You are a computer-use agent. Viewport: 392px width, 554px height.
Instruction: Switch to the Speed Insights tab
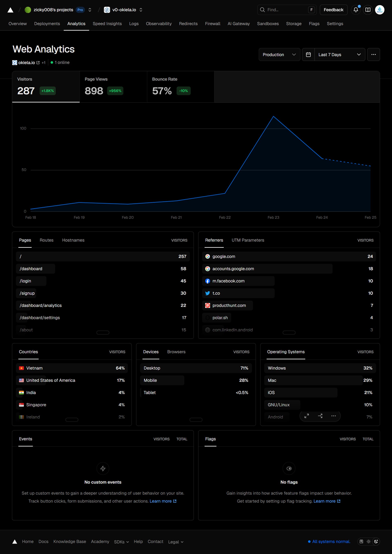107,24
